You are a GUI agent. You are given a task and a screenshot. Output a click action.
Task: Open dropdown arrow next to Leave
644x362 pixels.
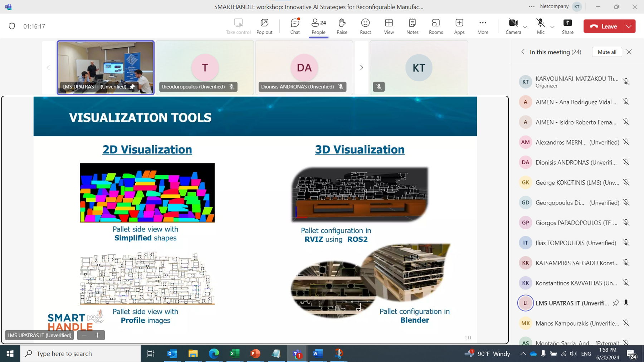pos(629,26)
